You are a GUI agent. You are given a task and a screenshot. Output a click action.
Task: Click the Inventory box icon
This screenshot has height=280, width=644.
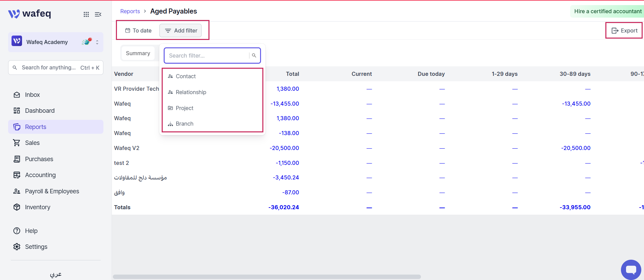coord(17,207)
